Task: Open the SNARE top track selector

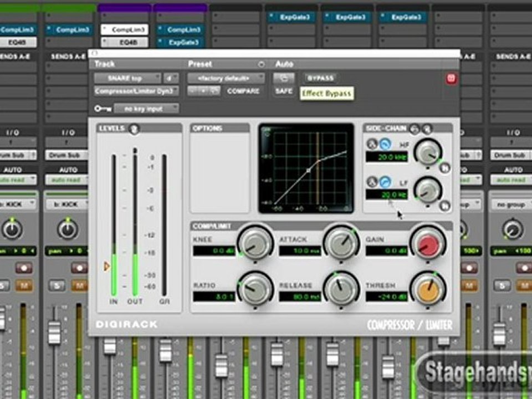Action: 127,78
